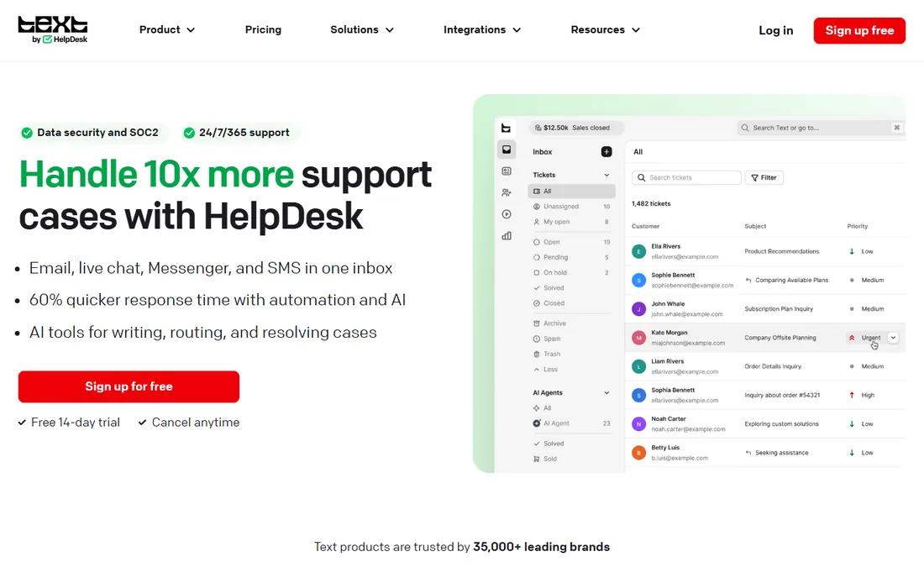This screenshot has height=578, width=924.
Task: Expand the Solutions menu
Action: tap(362, 29)
